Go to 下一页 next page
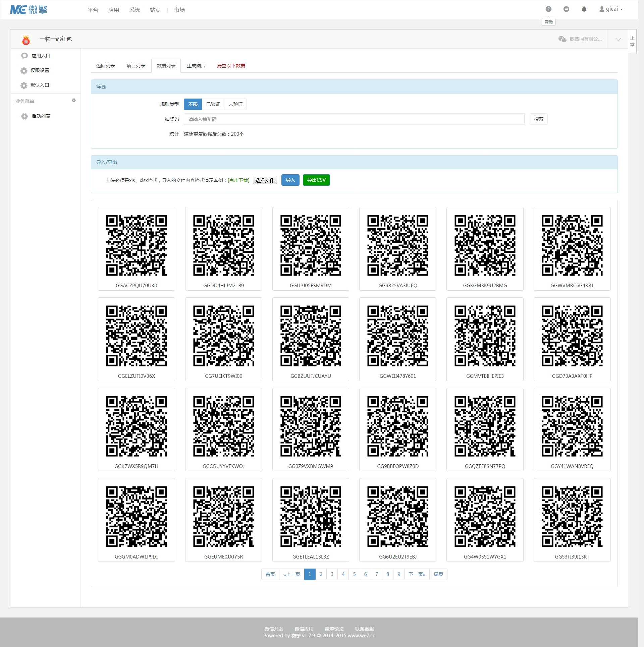 417,574
